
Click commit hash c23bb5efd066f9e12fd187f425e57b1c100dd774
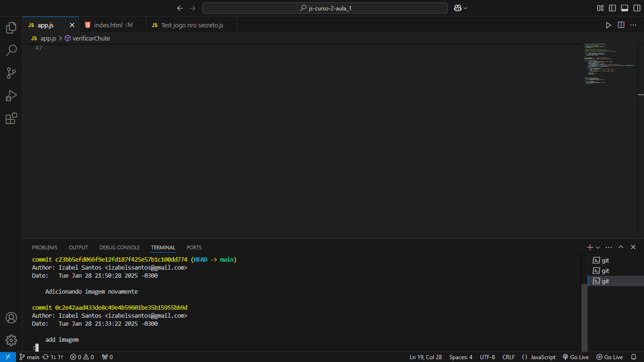[x=121, y=260]
